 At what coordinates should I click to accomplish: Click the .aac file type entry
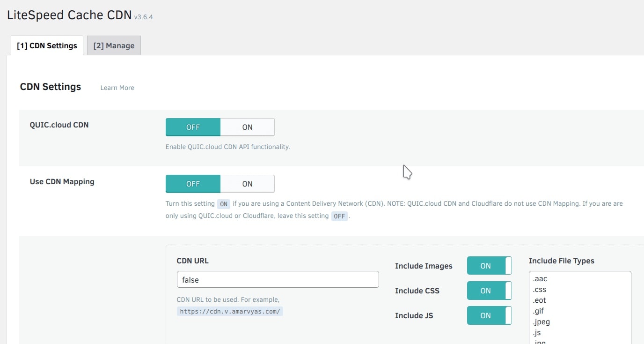[540, 279]
